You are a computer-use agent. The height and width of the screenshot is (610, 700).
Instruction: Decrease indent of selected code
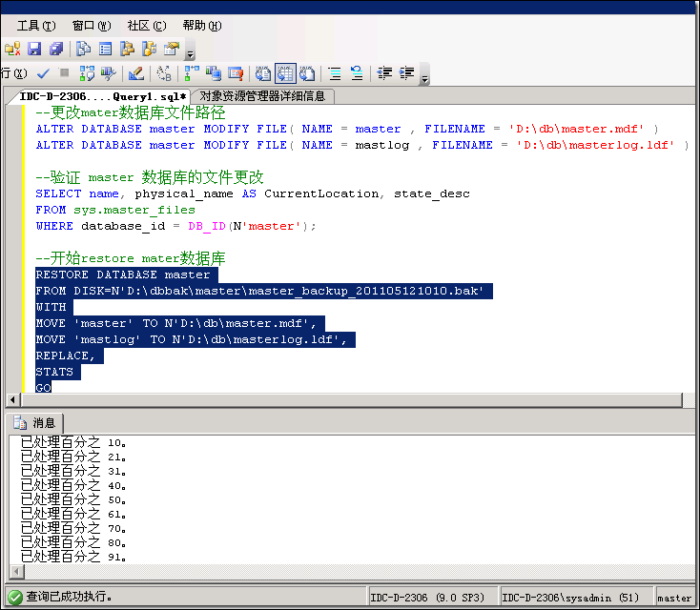(x=384, y=73)
